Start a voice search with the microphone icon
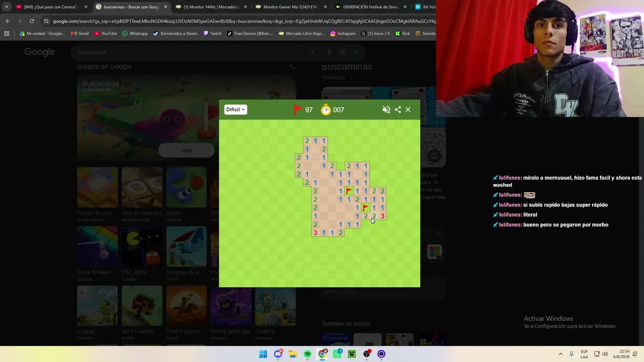Image resolution: width=644 pixels, height=362 pixels. 330,52
